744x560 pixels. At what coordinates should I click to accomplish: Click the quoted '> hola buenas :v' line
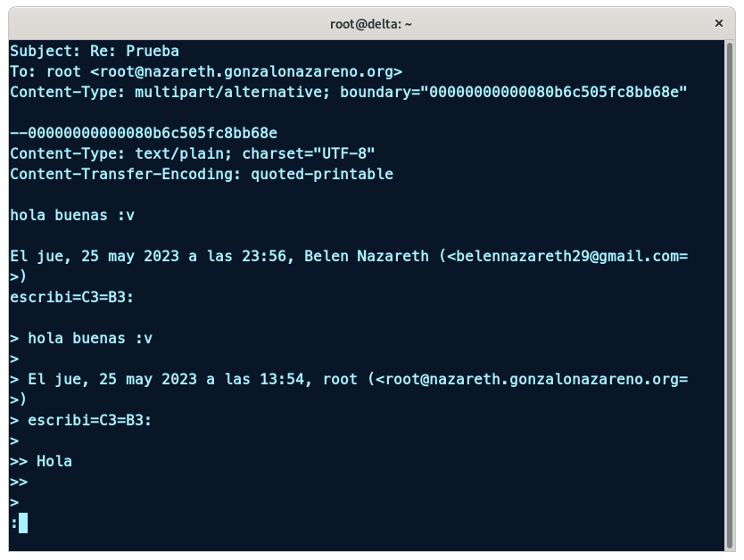(81, 338)
